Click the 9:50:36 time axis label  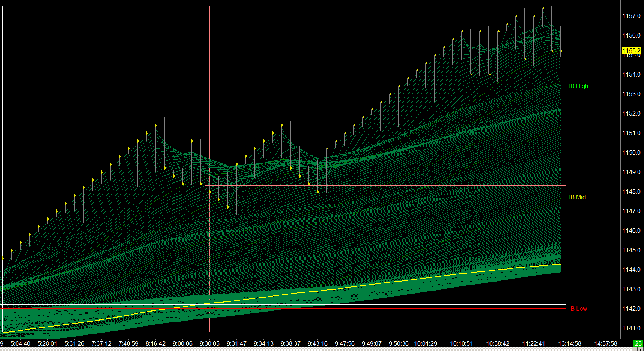[399, 344]
